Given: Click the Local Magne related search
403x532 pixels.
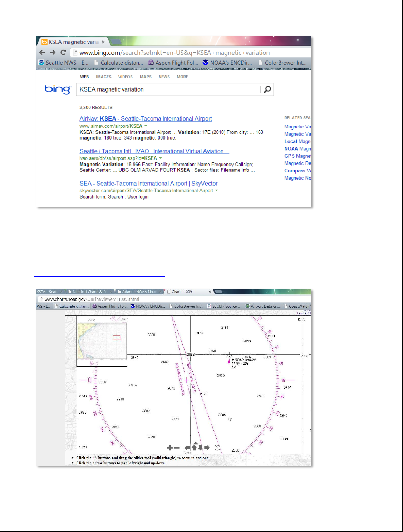Looking at the screenshot, I should tap(298, 141).
